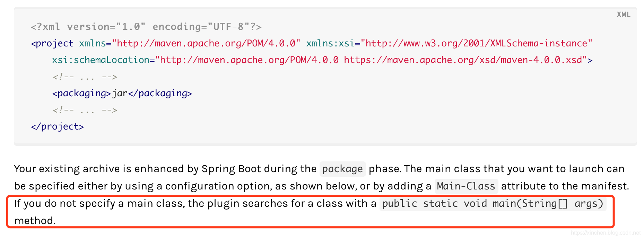Click the xml version declaration line
This screenshot has width=644, height=239.
[x=146, y=27]
